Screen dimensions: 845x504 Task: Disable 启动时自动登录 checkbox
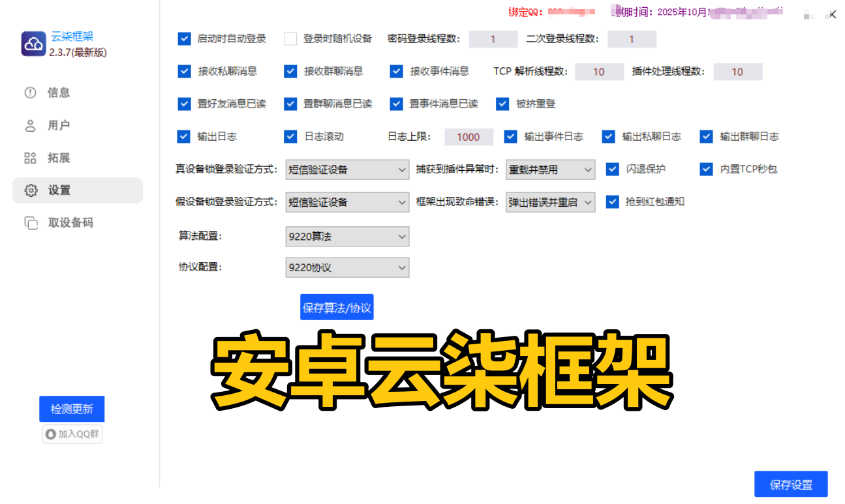pos(184,39)
